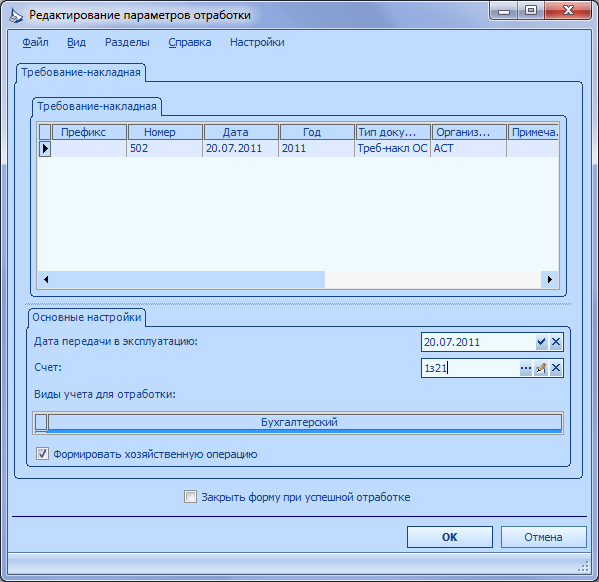Click the OK button
Screen dimensions: 599x582
coord(450,537)
